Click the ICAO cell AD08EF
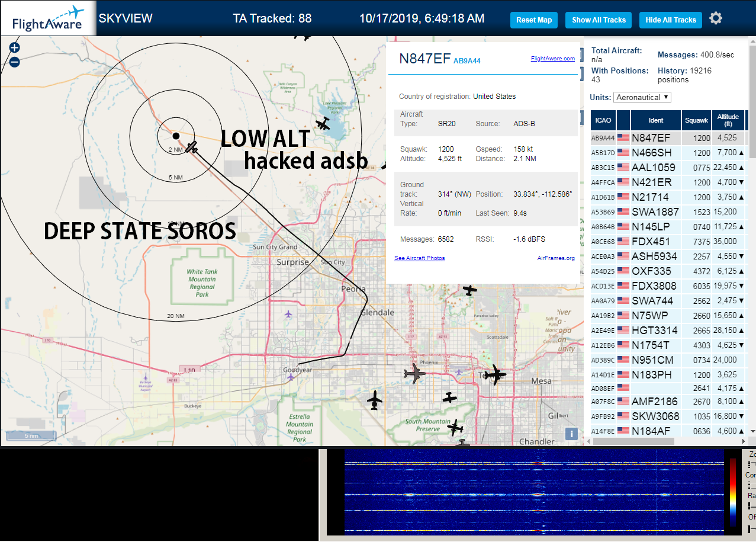This screenshot has width=756, height=542. click(x=603, y=389)
